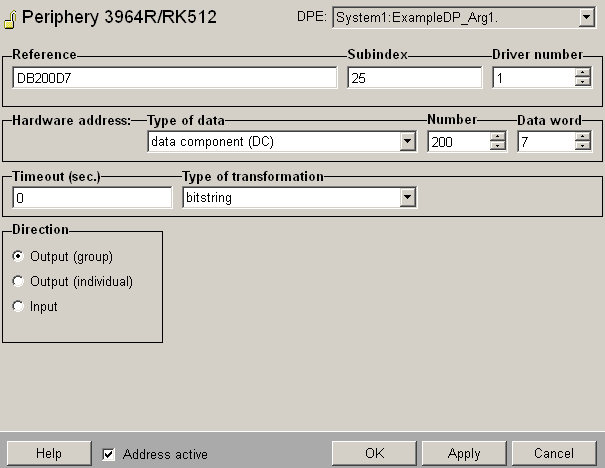The width and height of the screenshot is (605, 468).
Task: Toggle the Address active checkbox
Action: click(x=108, y=454)
